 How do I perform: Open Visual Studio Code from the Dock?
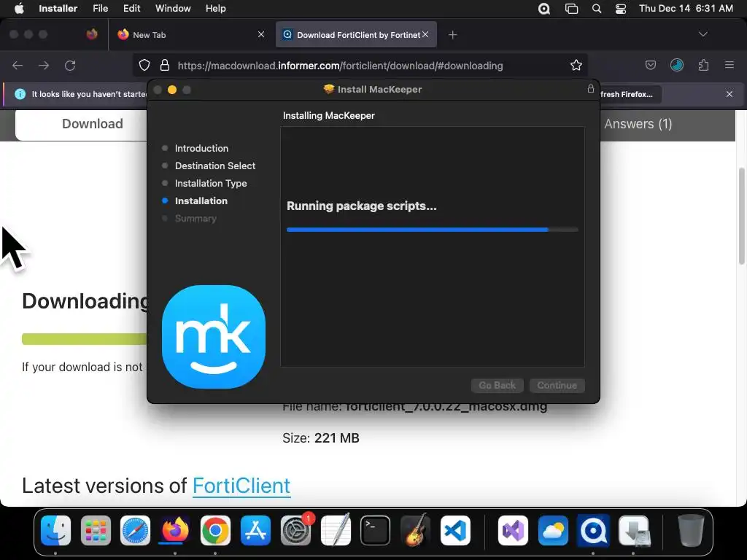coord(455,530)
